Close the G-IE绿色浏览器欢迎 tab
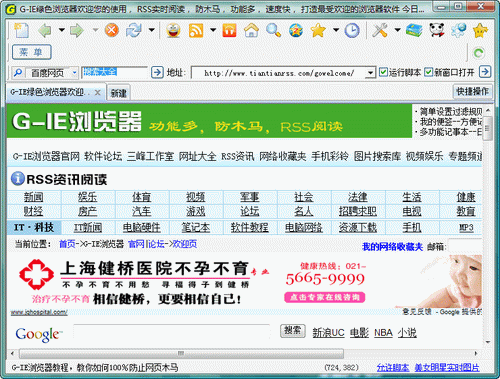The height and width of the screenshot is (379, 500). click(x=98, y=92)
